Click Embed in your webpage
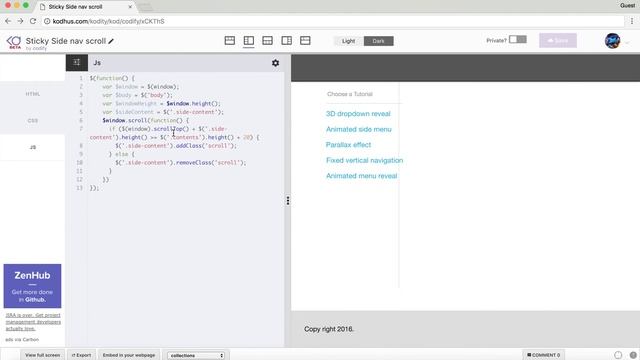640x360 pixels. [129, 355]
